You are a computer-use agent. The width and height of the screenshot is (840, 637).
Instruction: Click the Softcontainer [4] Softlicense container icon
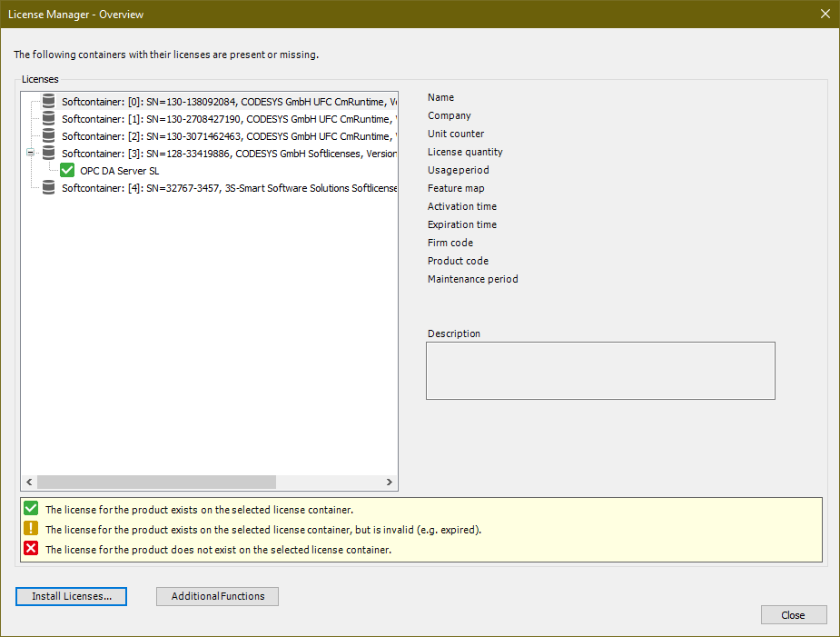pyautogui.click(x=47, y=187)
